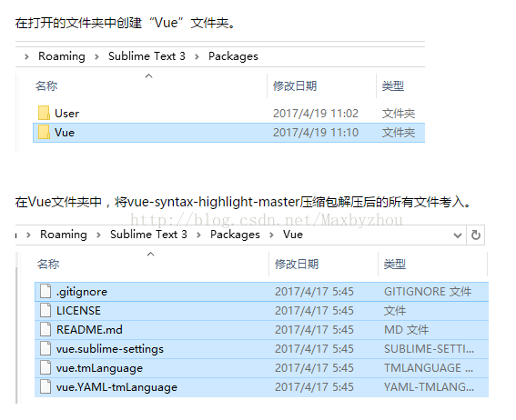Sort lower list by 修改日期 column

(297, 265)
